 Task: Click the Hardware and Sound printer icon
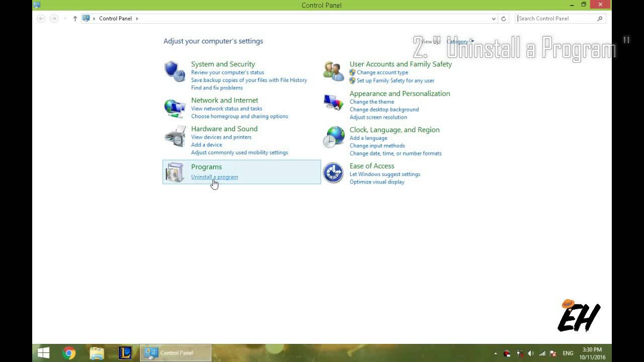tap(175, 136)
